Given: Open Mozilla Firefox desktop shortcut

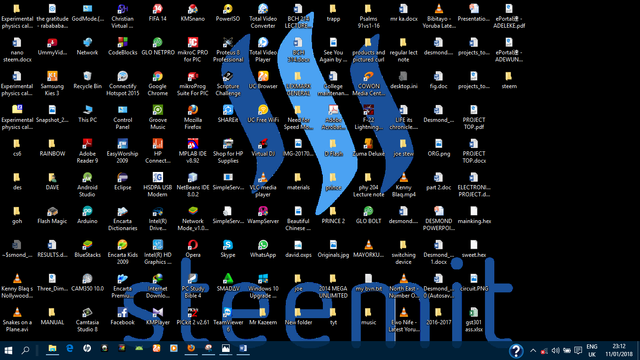Looking at the screenshot, I should (193, 117).
